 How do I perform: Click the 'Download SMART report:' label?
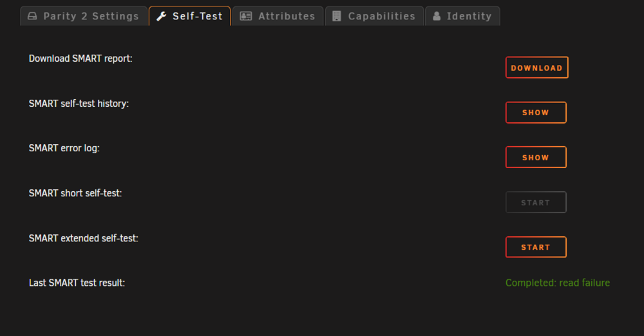click(x=80, y=59)
